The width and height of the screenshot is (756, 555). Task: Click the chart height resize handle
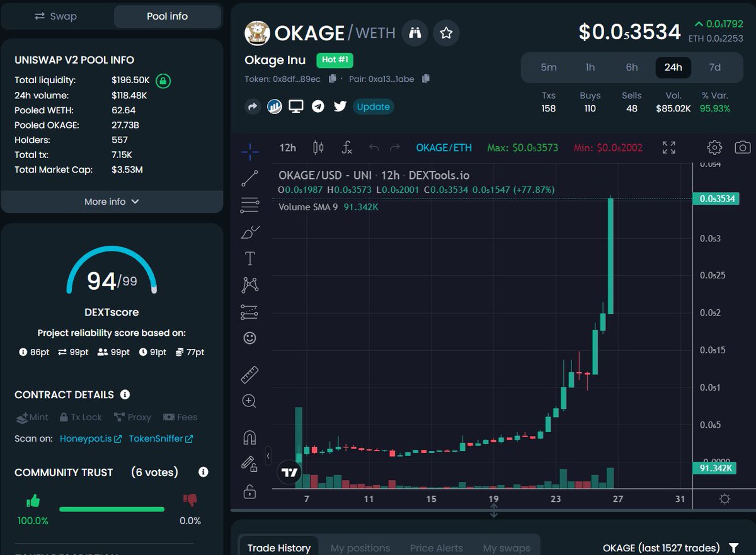[494, 510]
